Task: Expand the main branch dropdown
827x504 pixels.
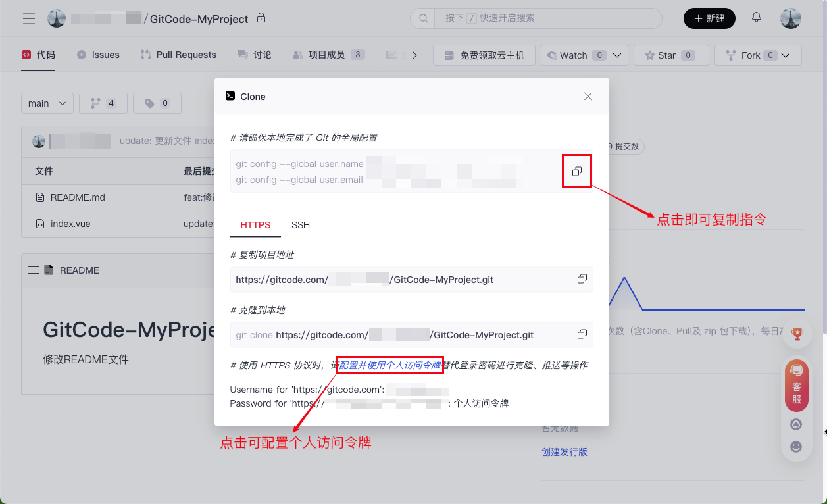Action: click(x=47, y=103)
